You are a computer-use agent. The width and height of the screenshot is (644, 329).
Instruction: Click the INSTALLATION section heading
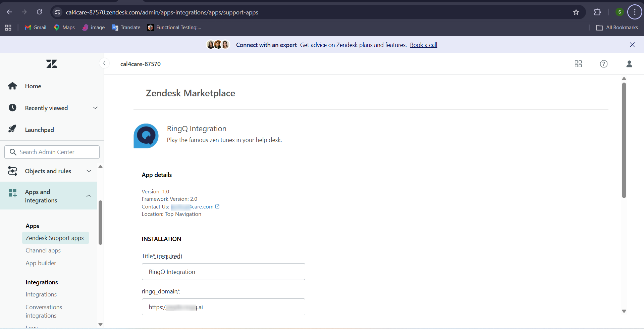161,239
